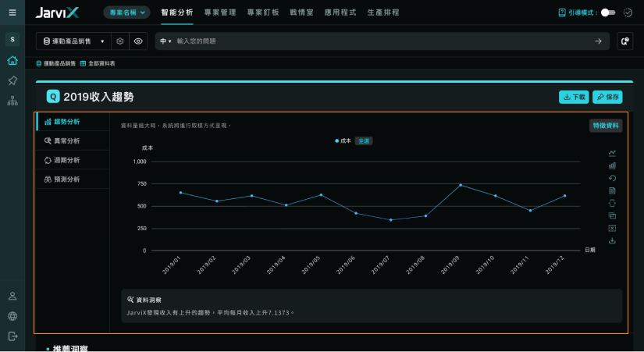
Task: Click the 下載 button
Action: 574,97
